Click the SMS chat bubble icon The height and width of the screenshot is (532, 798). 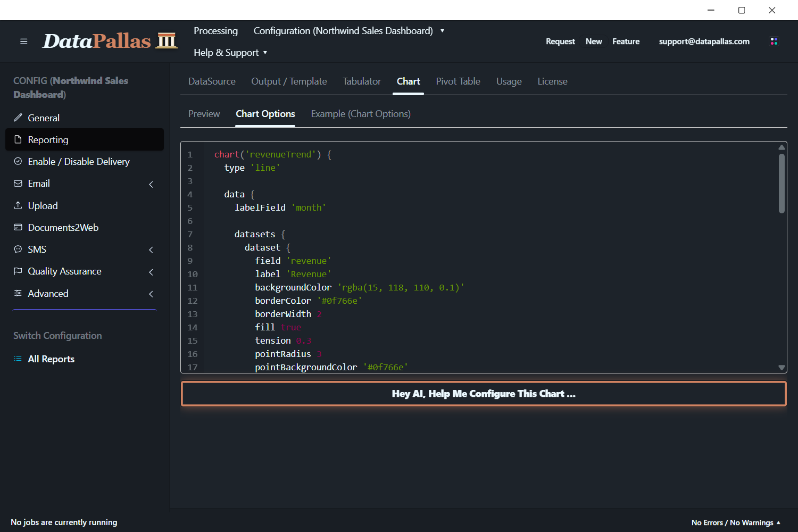(x=18, y=249)
